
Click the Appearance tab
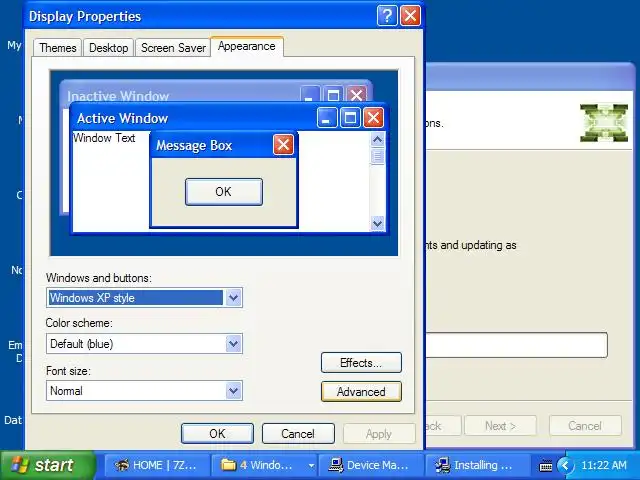(247, 46)
